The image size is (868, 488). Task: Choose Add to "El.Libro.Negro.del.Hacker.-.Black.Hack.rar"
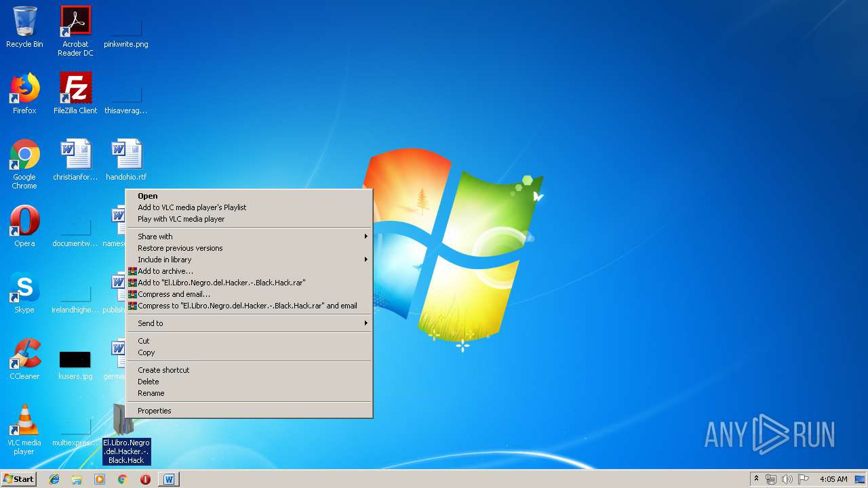[249, 283]
